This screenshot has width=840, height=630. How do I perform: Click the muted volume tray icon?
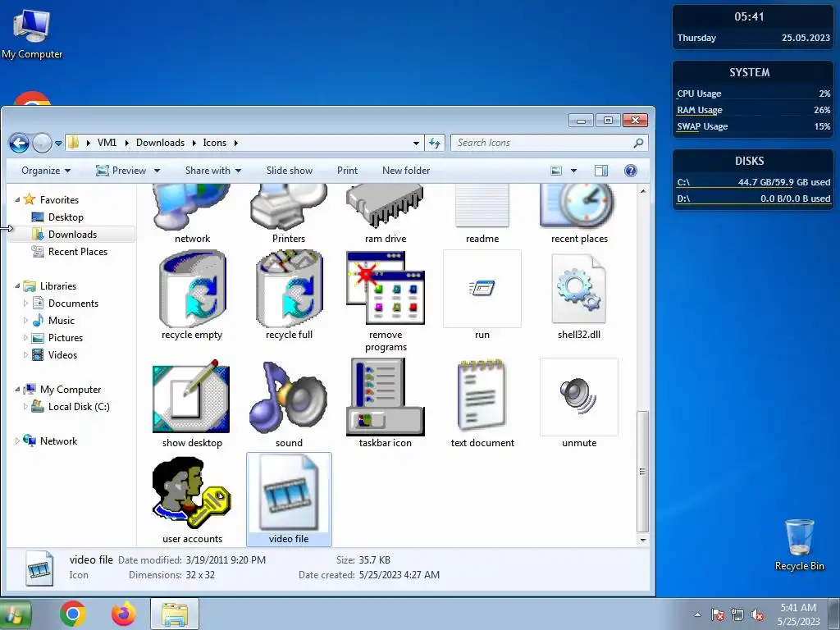(x=757, y=615)
